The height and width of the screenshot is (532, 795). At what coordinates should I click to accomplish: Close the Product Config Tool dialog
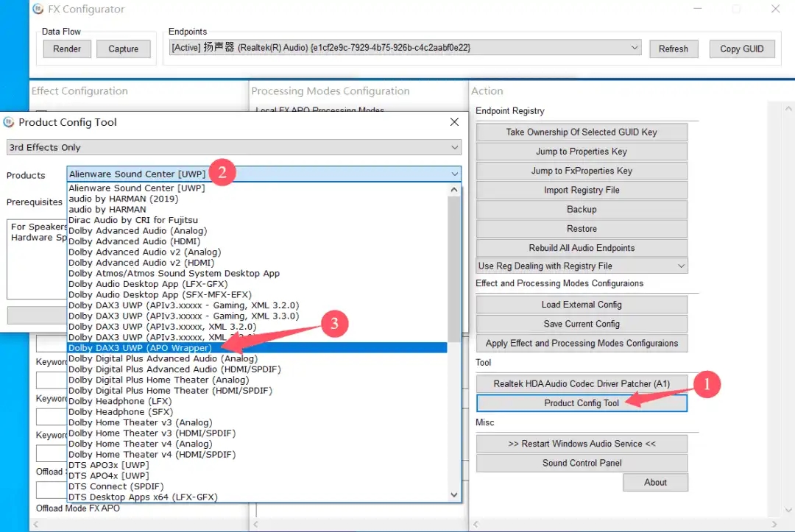point(454,121)
